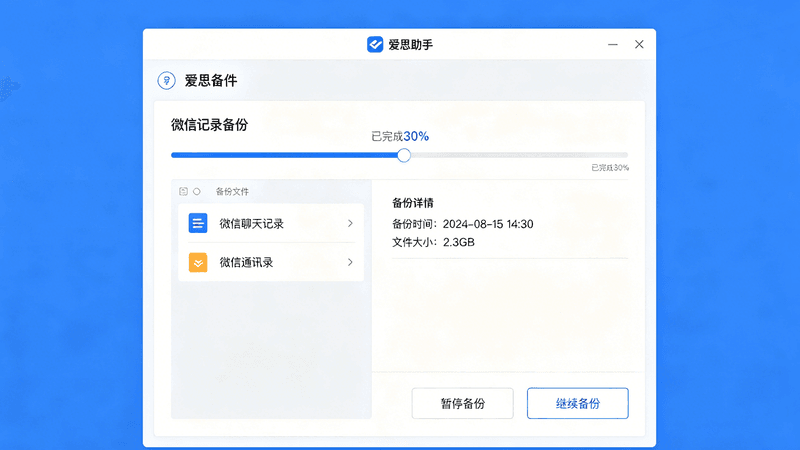Click the 备份文件 column header
Viewport: 800px width, 450px height.
232,191
